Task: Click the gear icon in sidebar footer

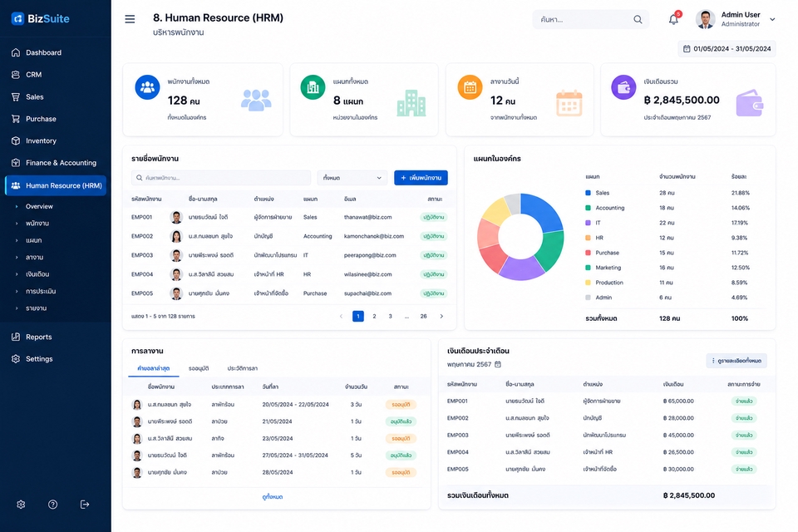Action: tap(21, 504)
